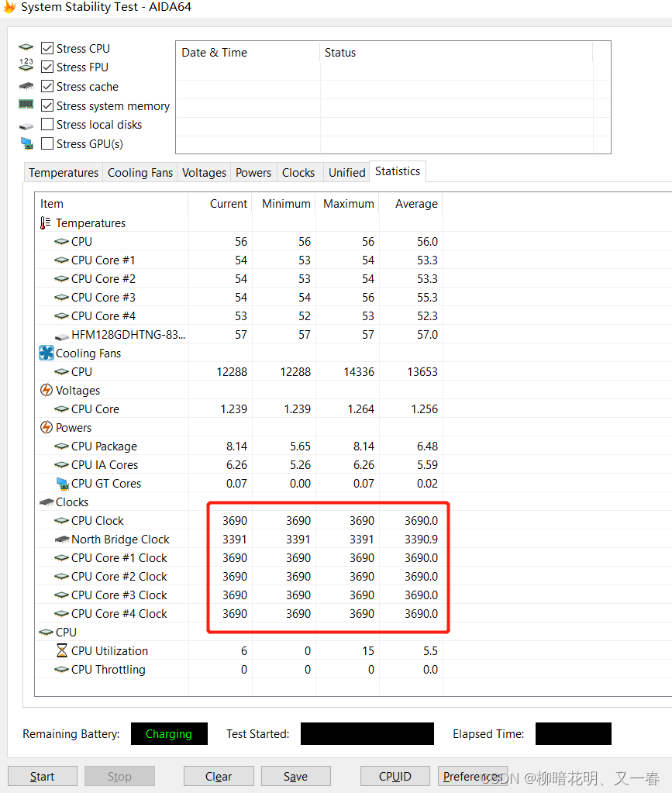This screenshot has height=793, width=672.
Task: Click the lightning icon beside Voltages
Action: click(46, 390)
